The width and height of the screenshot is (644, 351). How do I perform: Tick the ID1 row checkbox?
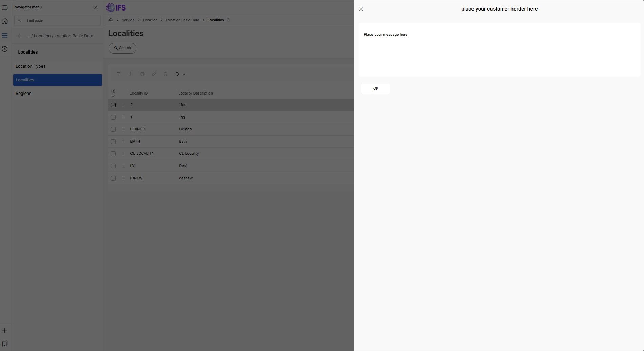tap(113, 166)
